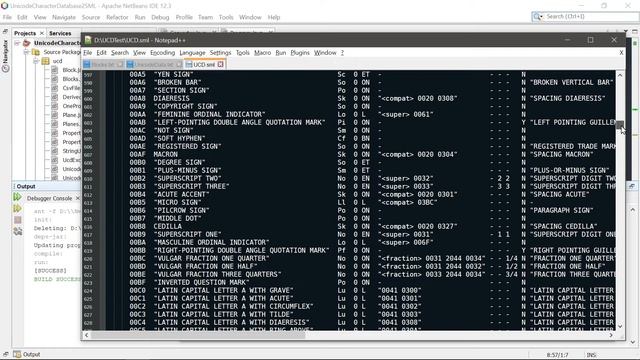640x360 pixels.
Task: Click the Stop square icon in Output
Action: pyautogui.click(x=18, y=220)
